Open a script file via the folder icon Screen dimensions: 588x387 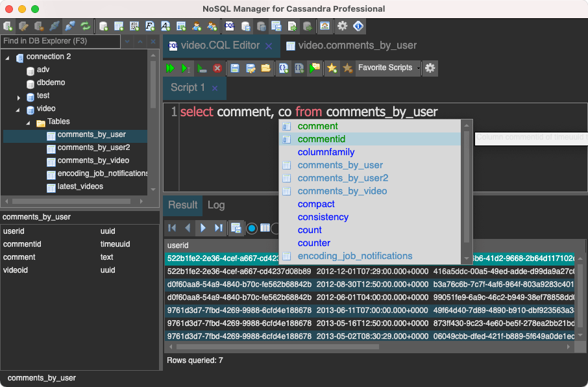(265, 68)
